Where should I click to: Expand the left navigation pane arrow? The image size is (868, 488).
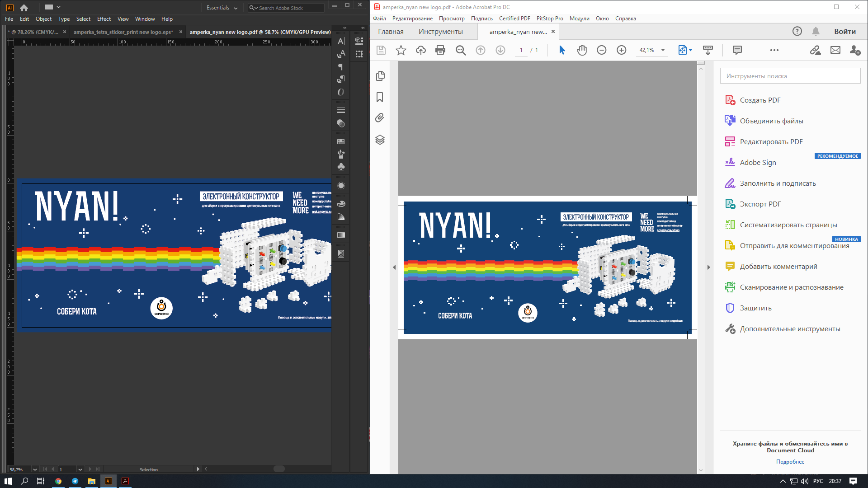pos(394,267)
